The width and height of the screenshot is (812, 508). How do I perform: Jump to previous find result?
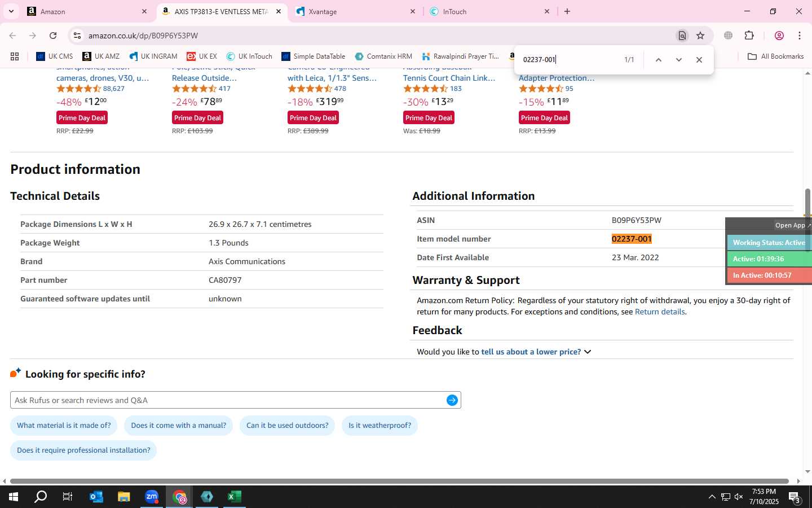(658, 60)
